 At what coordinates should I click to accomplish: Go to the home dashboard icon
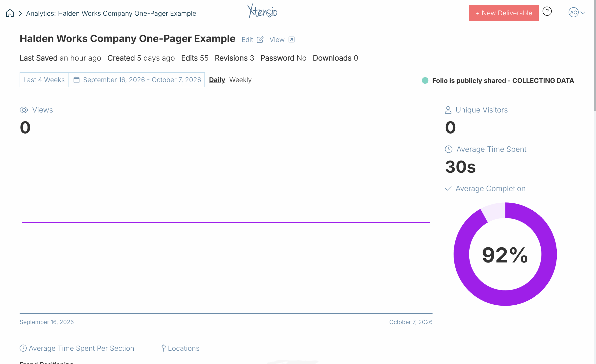(10, 13)
